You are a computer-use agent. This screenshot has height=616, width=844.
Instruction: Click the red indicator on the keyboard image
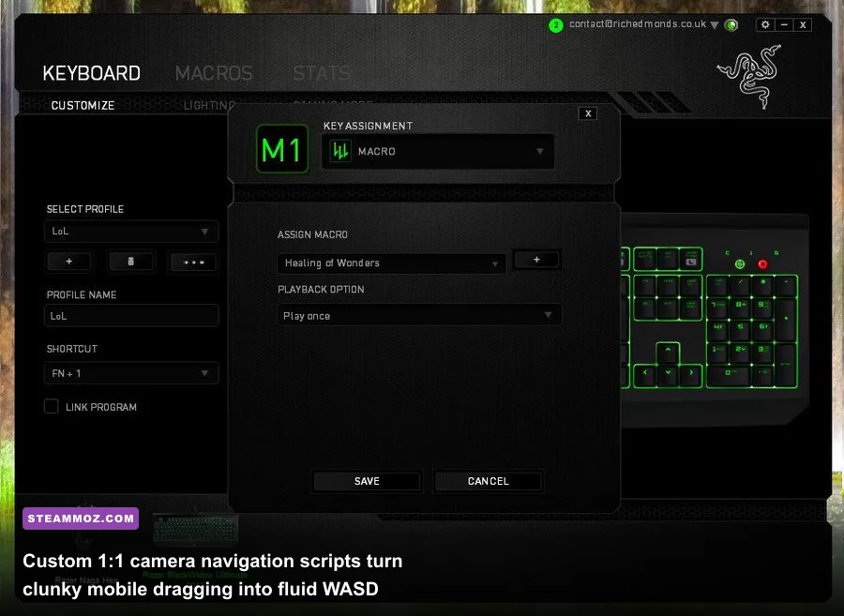coord(762,264)
